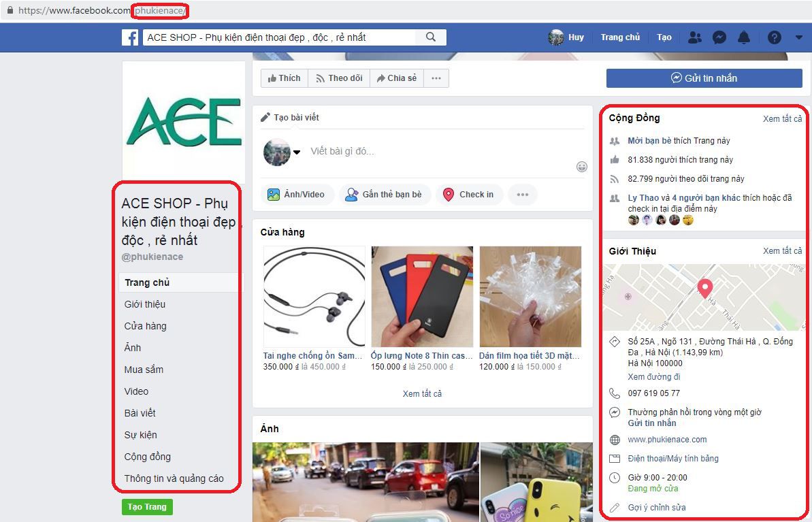Click the location map thumbnail
Image resolution: width=812 pixels, height=522 pixels.
coord(704,298)
